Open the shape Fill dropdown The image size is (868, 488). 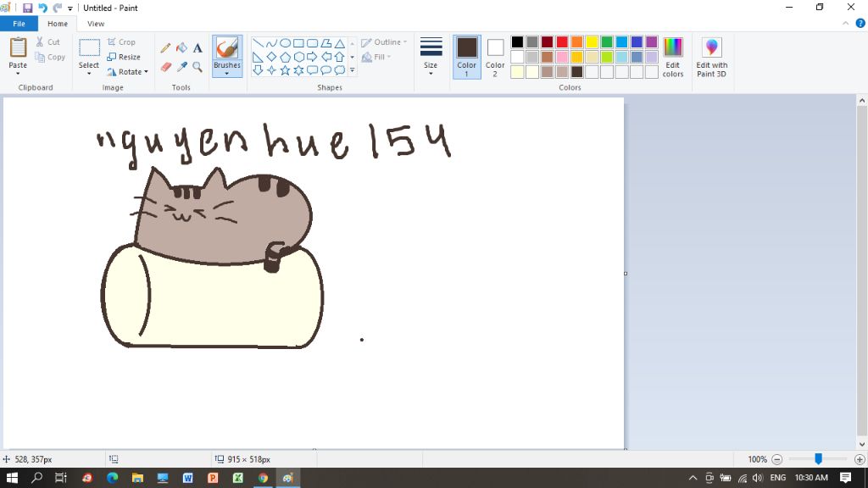pos(376,57)
